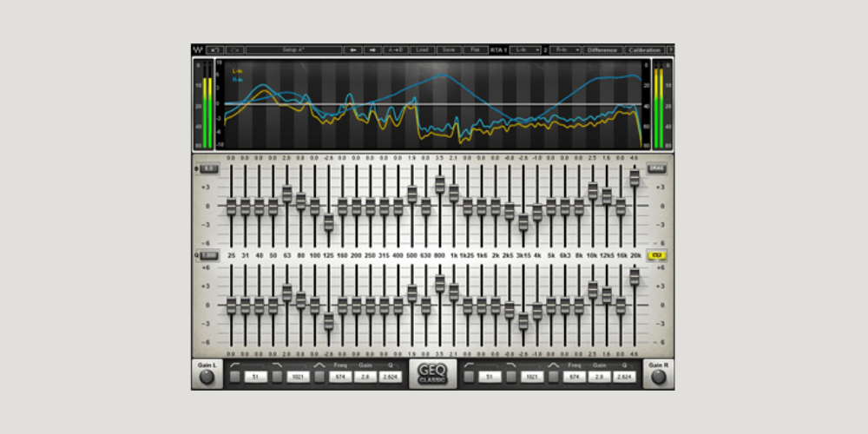Click the lower 25 Hz fader handle
The height and width of the screenshot is (434, 868).
click(x=232, y=306)
